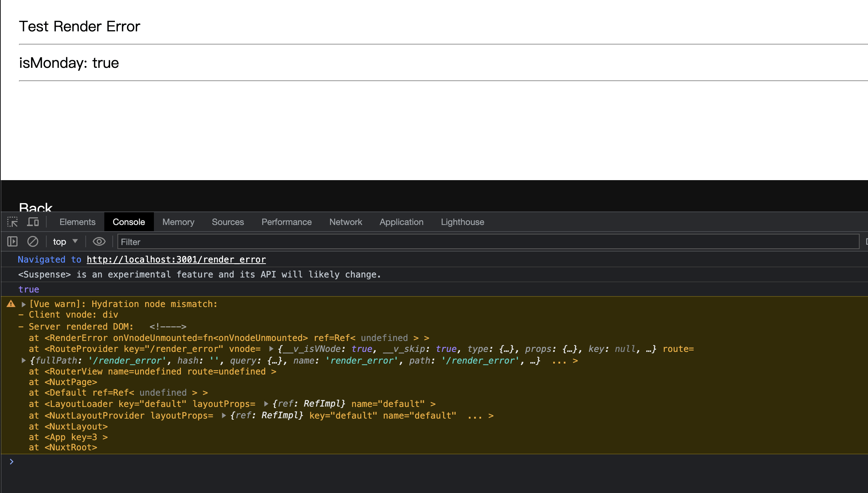Clear console with the circle-slash icon

[x=33, y=241]
